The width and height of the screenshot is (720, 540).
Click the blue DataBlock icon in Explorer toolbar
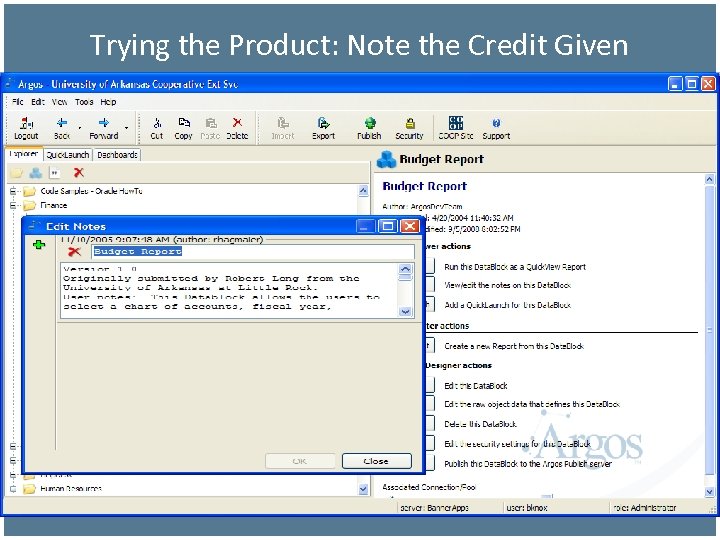[36, 173]
